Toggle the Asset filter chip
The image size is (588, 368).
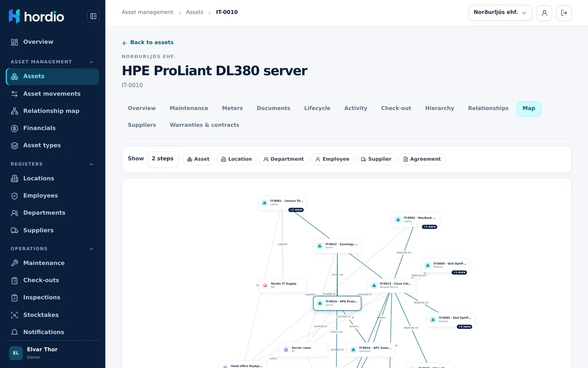pyautogui.click(x=198, y=159)
